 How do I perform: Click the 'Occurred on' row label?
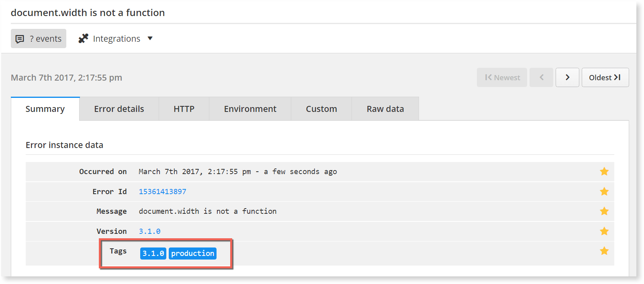pos(103,172)
